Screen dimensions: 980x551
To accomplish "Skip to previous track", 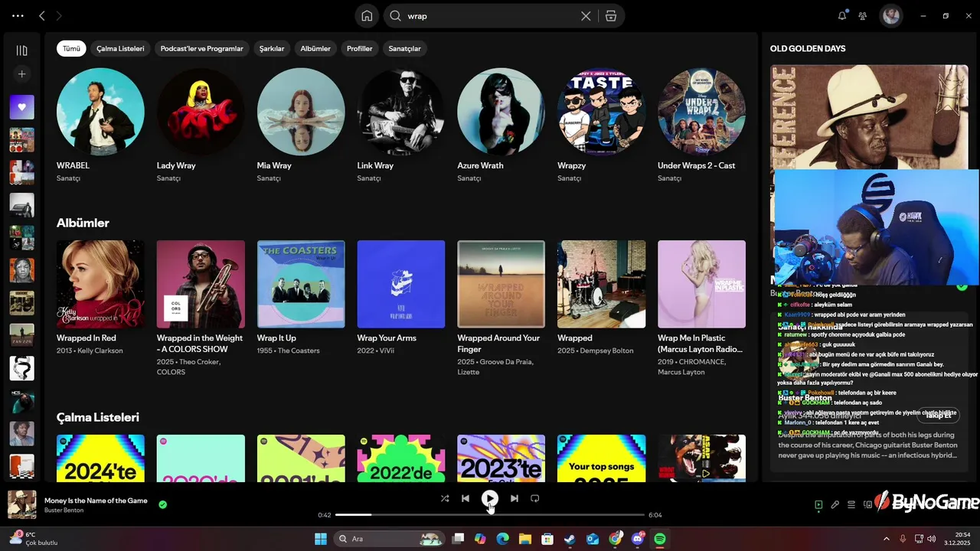I will click(465, 498).
